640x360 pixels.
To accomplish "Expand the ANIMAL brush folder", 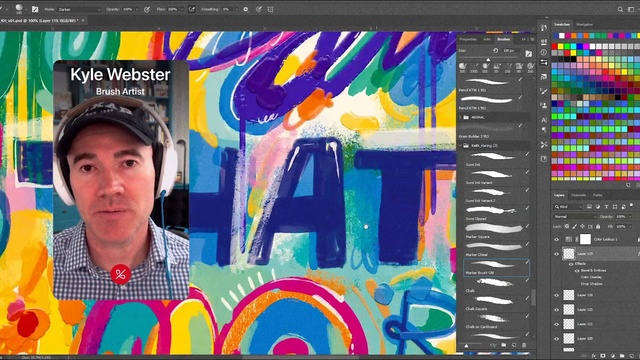I will click(461, 118).
